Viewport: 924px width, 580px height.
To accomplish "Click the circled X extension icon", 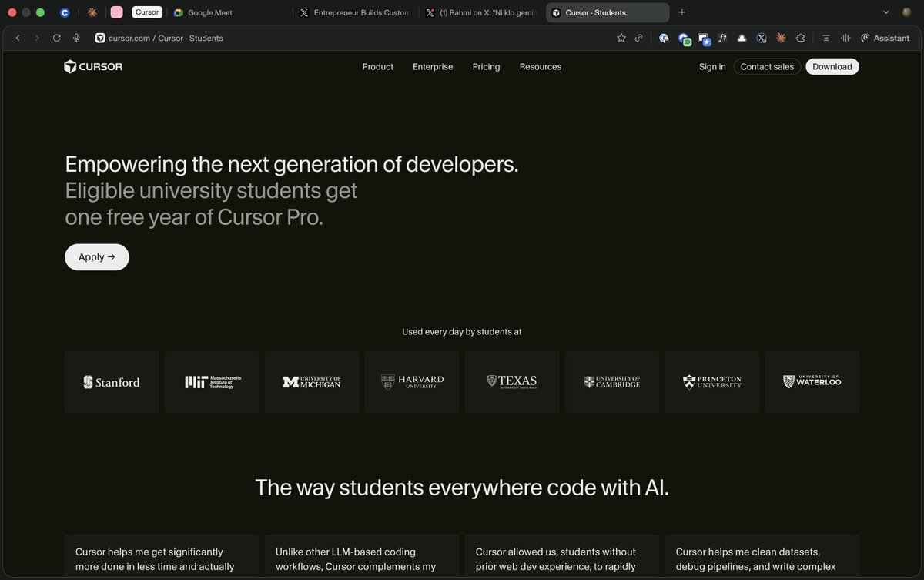I will [761, 38].
